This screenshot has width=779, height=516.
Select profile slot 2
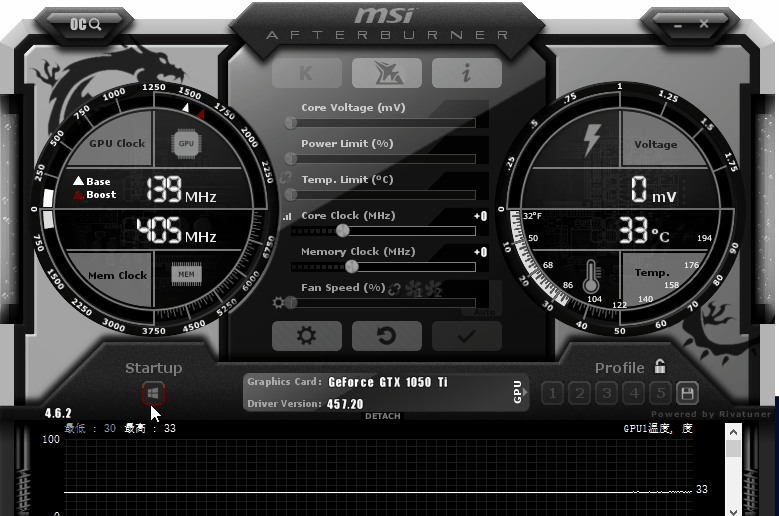pos(579,394)
